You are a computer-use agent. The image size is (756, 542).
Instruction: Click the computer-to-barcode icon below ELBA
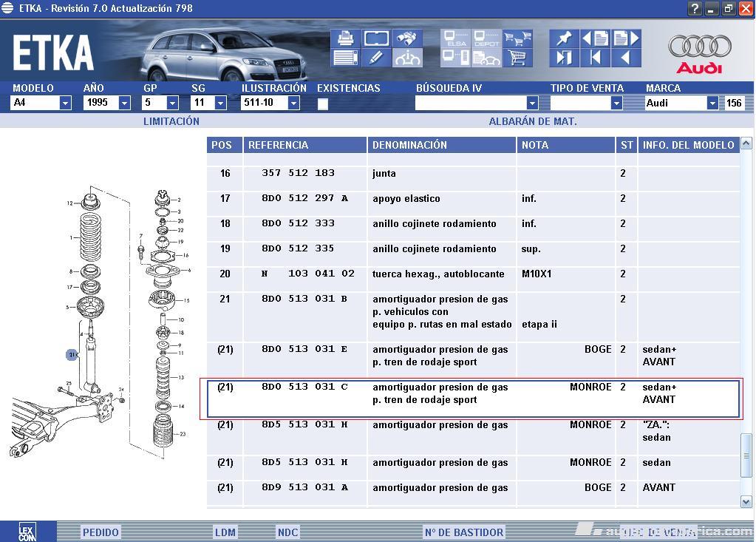456,58
